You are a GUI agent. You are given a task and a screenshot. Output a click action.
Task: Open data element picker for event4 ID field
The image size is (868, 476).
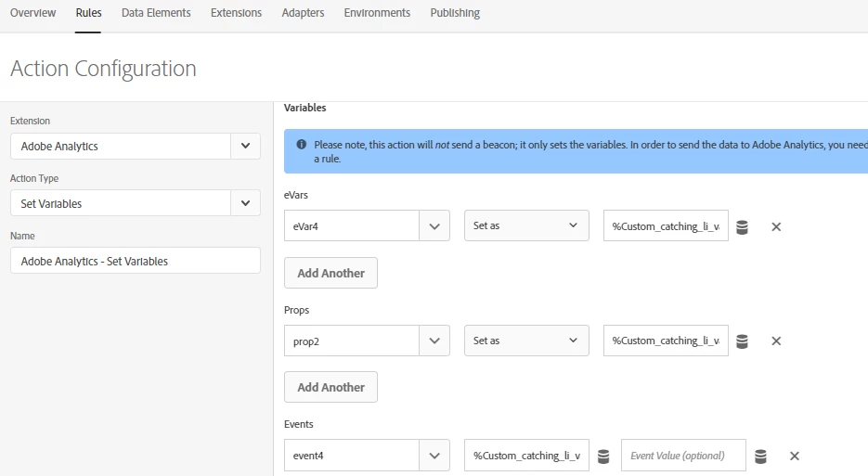(603, 456)
